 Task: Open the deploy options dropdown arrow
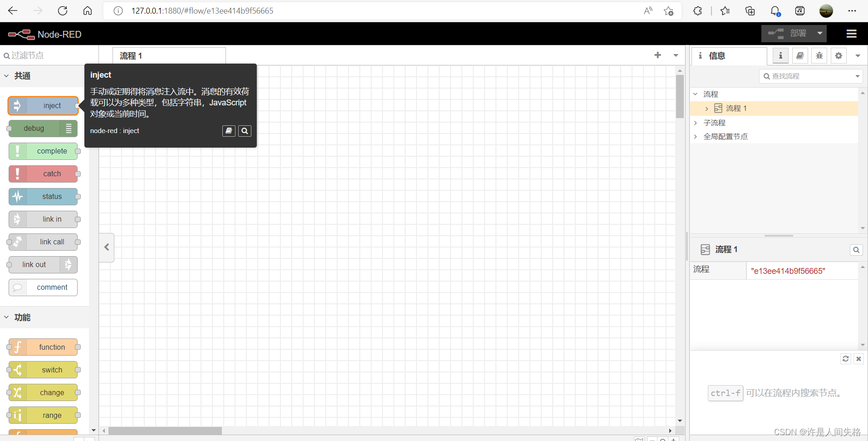pos(820,34)
